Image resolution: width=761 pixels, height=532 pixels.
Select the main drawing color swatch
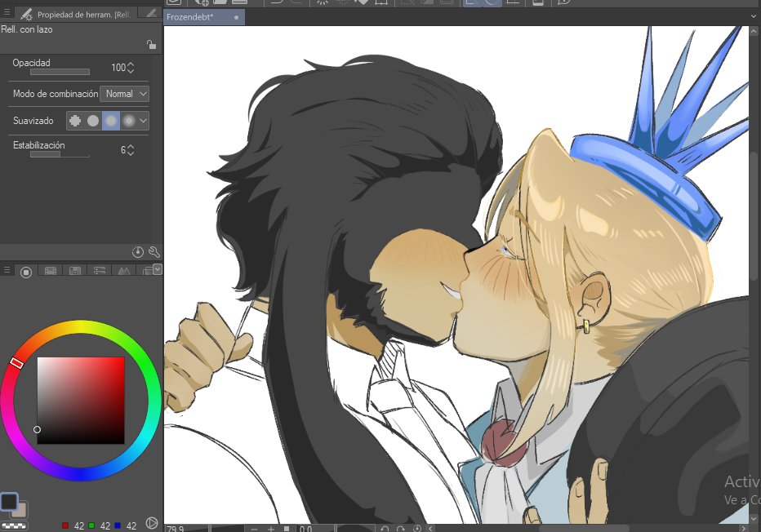point(9,502)
